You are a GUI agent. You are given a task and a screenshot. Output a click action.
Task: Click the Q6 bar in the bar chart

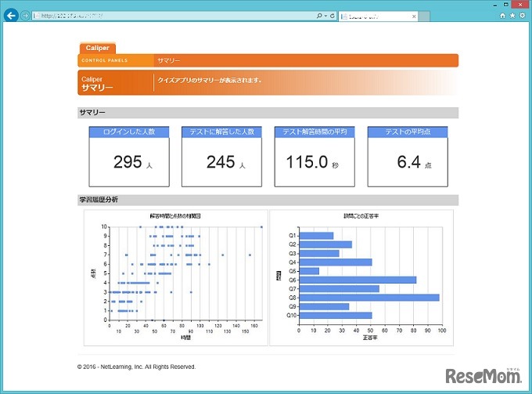[x=358, y=280]
